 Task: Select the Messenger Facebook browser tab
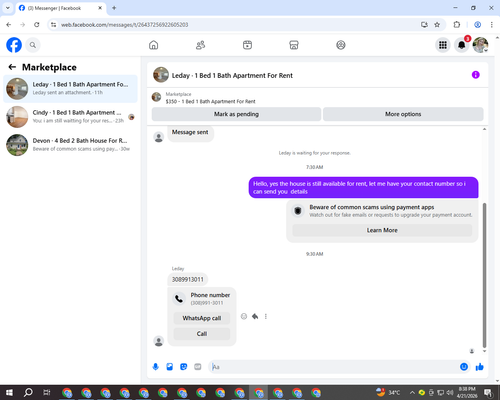[60, 8]
